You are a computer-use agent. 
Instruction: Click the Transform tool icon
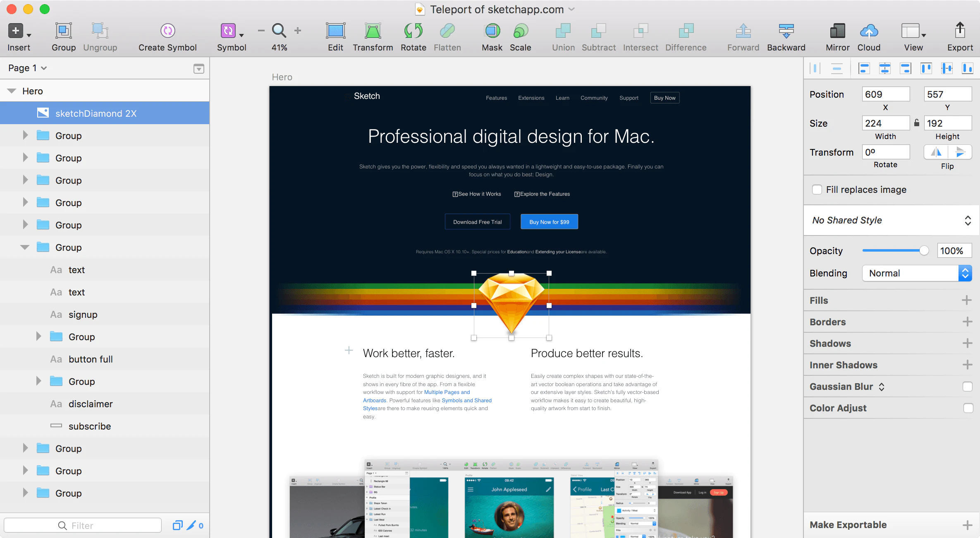(373, 31)
